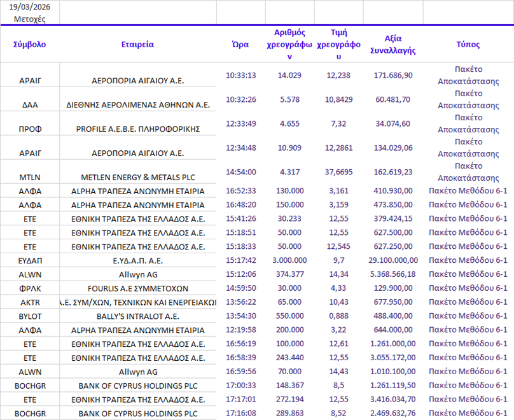Click the quantity cell 30.233
The height and width of the screenshot is (420, 514).
(x=289, y=219)
